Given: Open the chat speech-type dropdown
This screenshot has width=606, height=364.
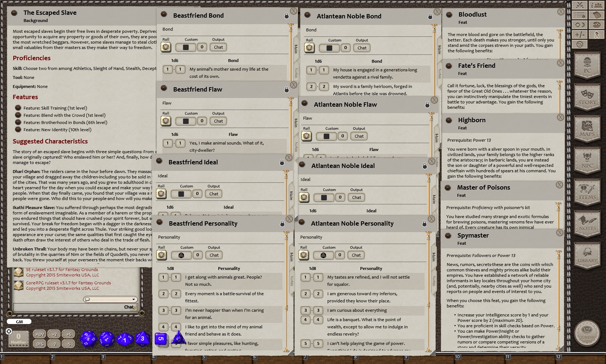Looking at the screenshot, I should tap(110, 299).
